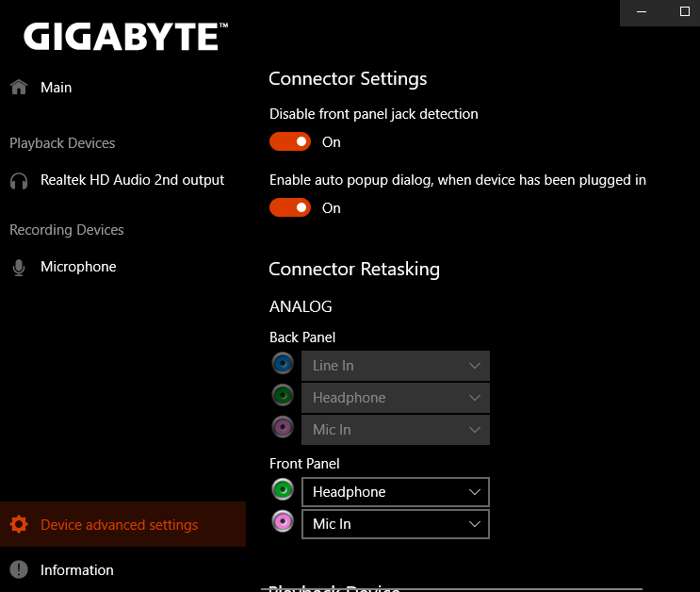Open the back panel Headphone dropdown

point(396,398)
